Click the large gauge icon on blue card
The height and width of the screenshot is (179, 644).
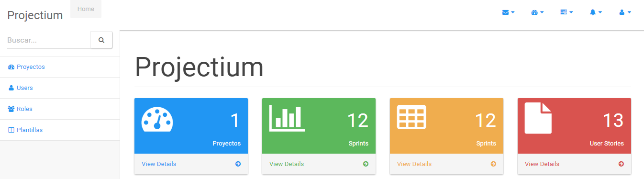[157, 119]
